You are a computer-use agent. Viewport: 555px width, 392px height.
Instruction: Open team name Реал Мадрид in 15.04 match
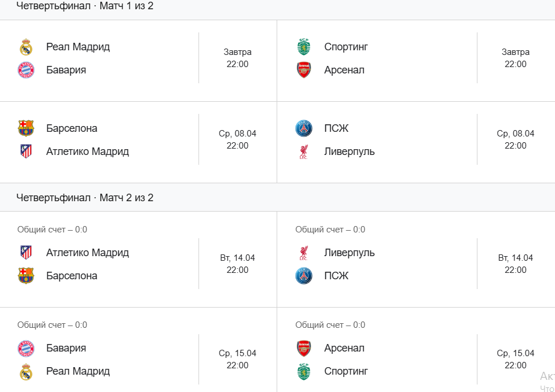coord(78,371)
